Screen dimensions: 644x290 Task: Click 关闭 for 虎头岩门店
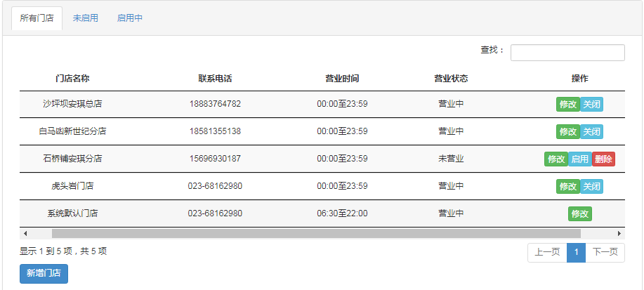pyautogui.click(x=591, y=186)
